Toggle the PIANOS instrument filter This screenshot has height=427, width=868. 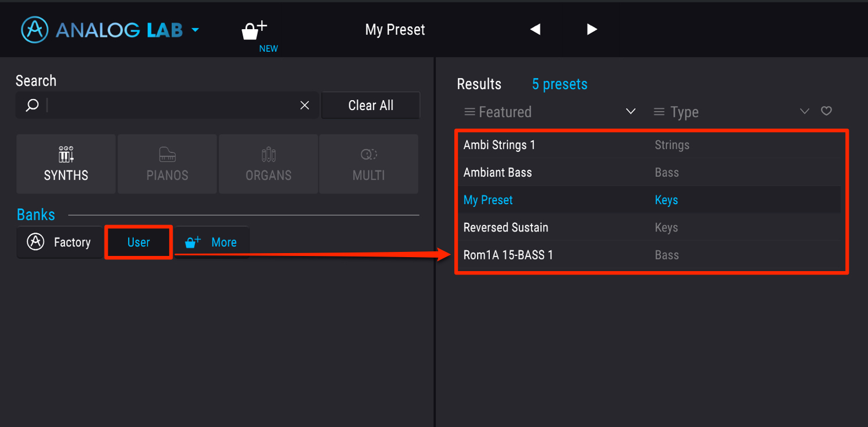point(167,164)
